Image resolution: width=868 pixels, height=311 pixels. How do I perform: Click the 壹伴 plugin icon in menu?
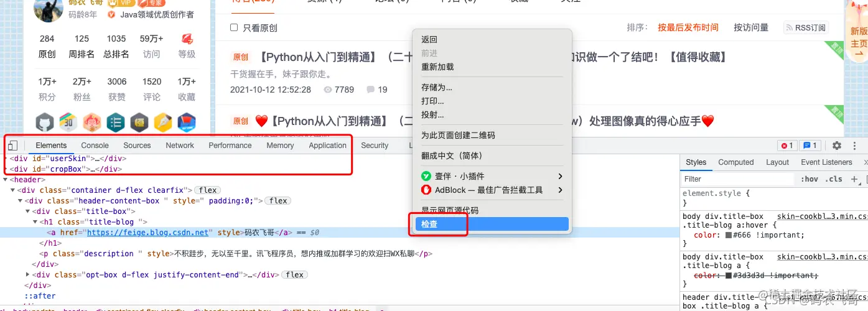pos(426,176)
